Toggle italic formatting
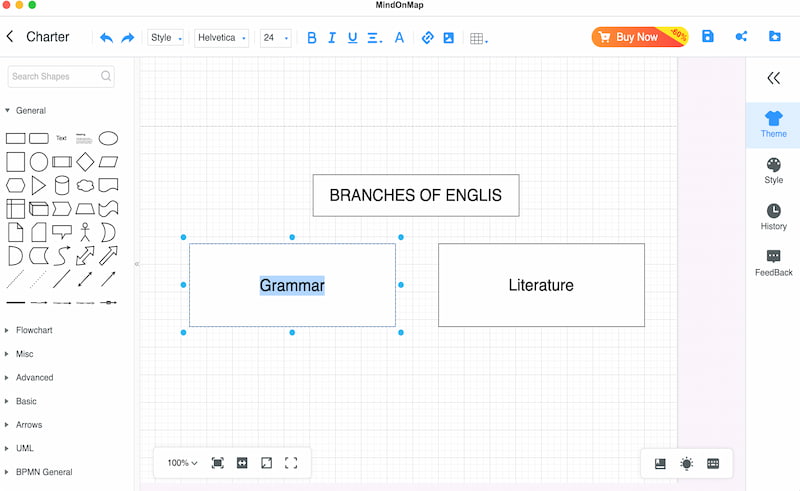The image size is (800, 491). pos(332,38)
